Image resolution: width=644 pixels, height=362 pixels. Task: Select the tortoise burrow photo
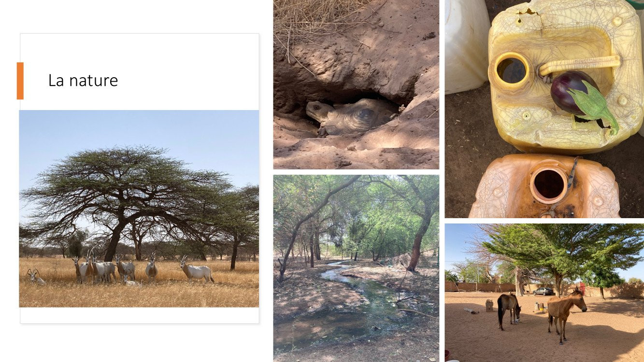356,84
